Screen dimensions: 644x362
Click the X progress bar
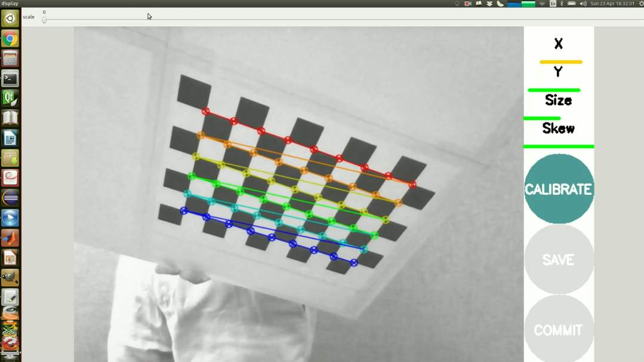click(561, 62)
